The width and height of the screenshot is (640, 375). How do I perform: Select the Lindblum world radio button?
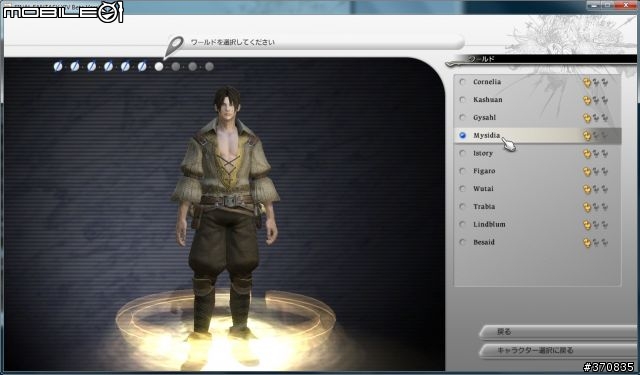462,224
